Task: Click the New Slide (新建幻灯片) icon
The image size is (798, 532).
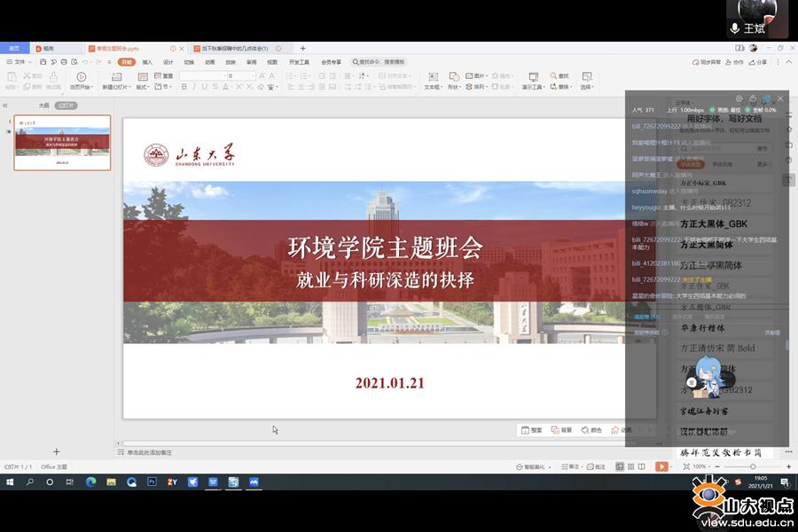Action: point(114,78)
